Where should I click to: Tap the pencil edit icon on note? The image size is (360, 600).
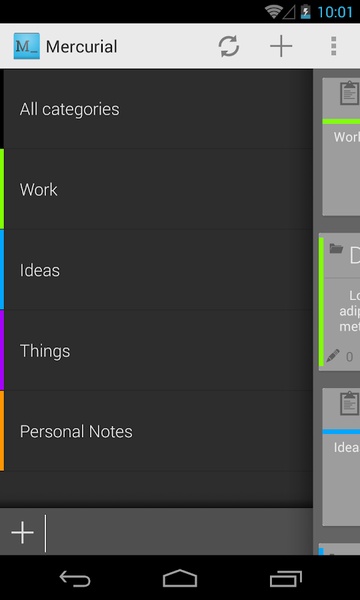(333, 356)
